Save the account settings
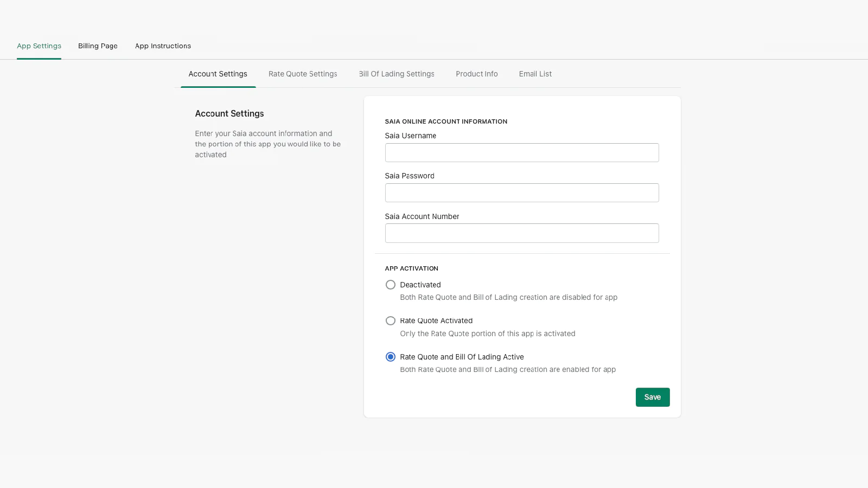Viewport: 868px width, 488px height. coord(653,397)
